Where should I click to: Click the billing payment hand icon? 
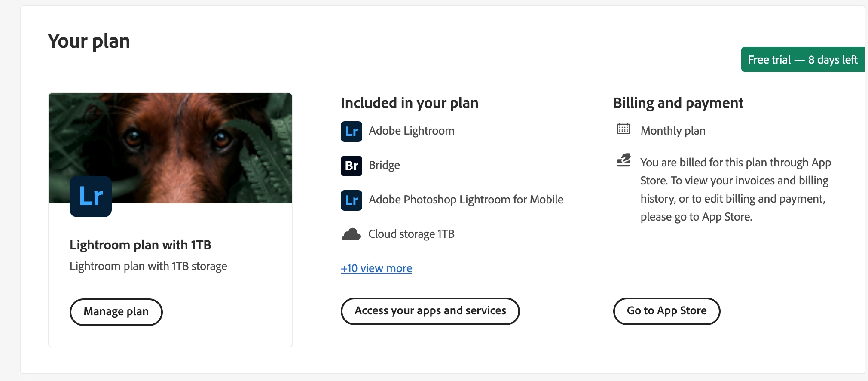[623, 160]
